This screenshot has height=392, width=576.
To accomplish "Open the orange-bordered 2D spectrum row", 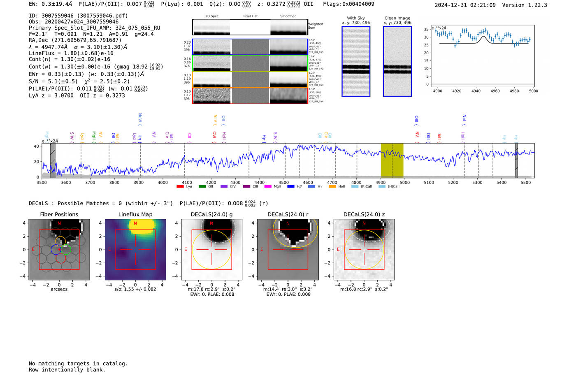I will [x=250, y=79].
